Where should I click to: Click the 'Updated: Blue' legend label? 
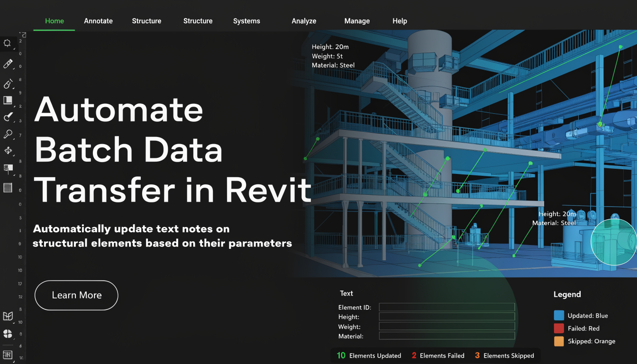tap(588, 316)
